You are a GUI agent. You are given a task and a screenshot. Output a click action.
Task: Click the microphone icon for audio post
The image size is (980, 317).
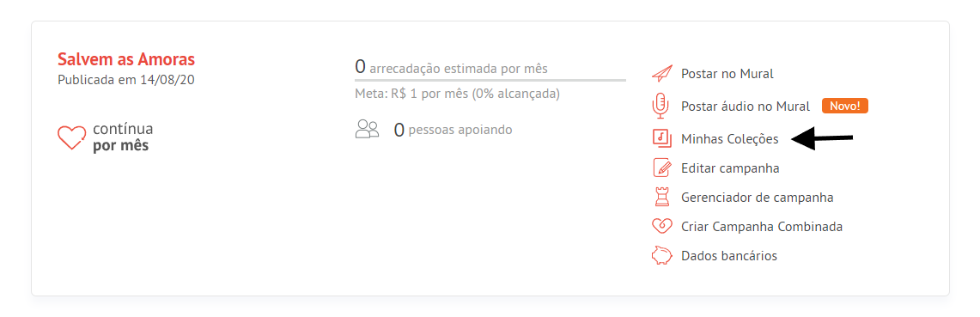(x=660, y=107)
